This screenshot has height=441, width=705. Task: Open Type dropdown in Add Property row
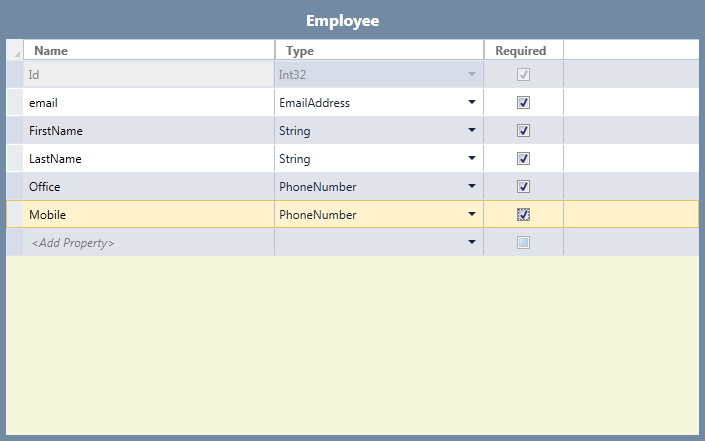tap(471, 242)
